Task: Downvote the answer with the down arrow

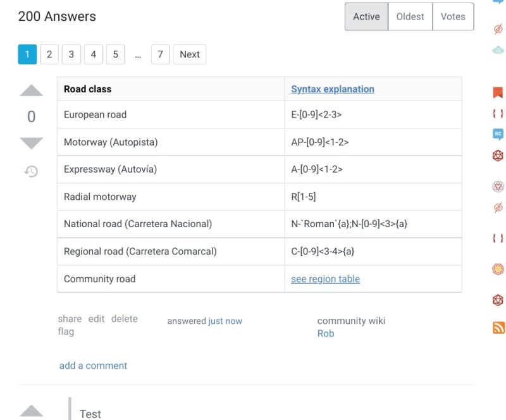Action: click(31, 142)
